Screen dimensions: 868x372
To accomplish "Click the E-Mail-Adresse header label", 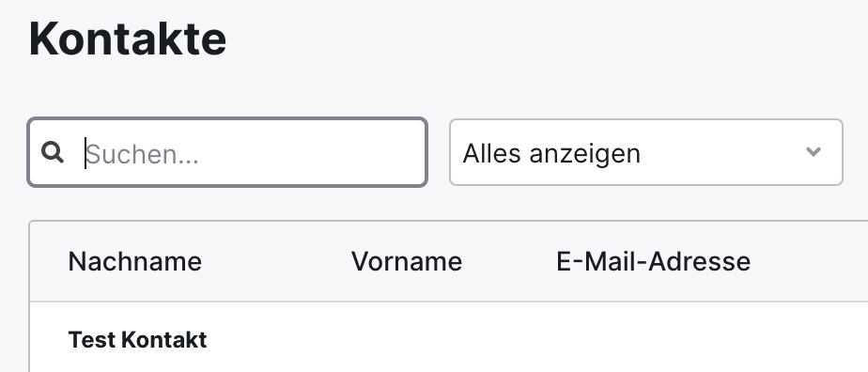I will [x=653, y=261].
